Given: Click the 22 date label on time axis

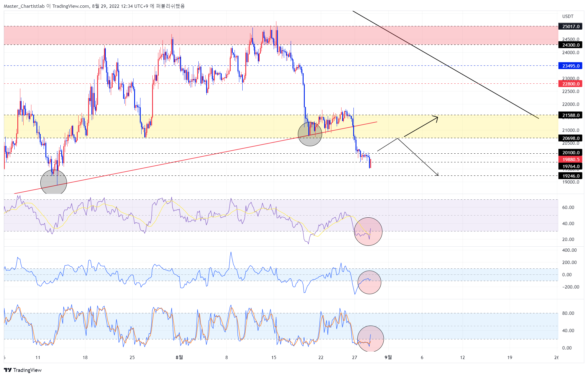Looking at the screenshot, I should point(321,357).
